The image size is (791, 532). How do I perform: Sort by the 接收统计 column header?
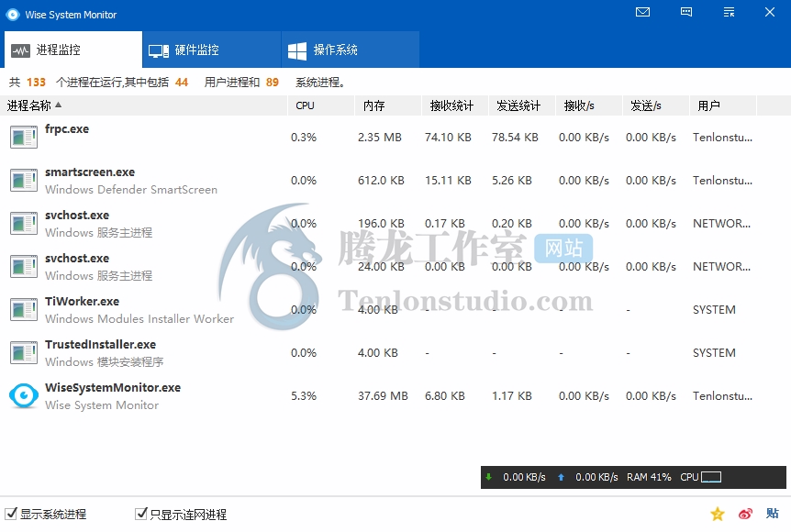tap(454, 105)
